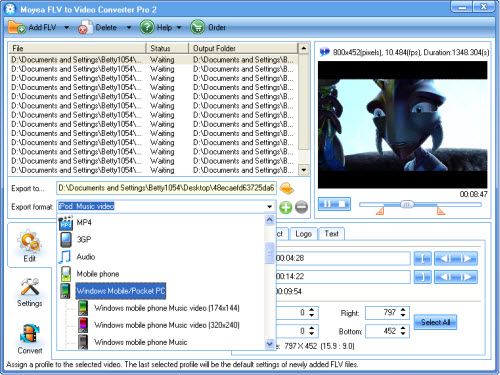Switch to the Logo tab
This screenshot has height=375, width=500.
coord(303,234)
